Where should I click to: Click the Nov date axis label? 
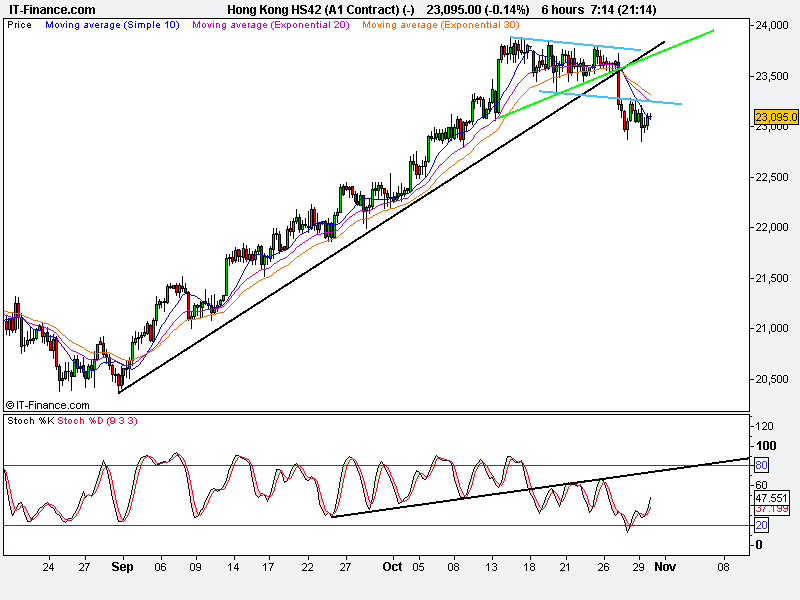point(665,567)
